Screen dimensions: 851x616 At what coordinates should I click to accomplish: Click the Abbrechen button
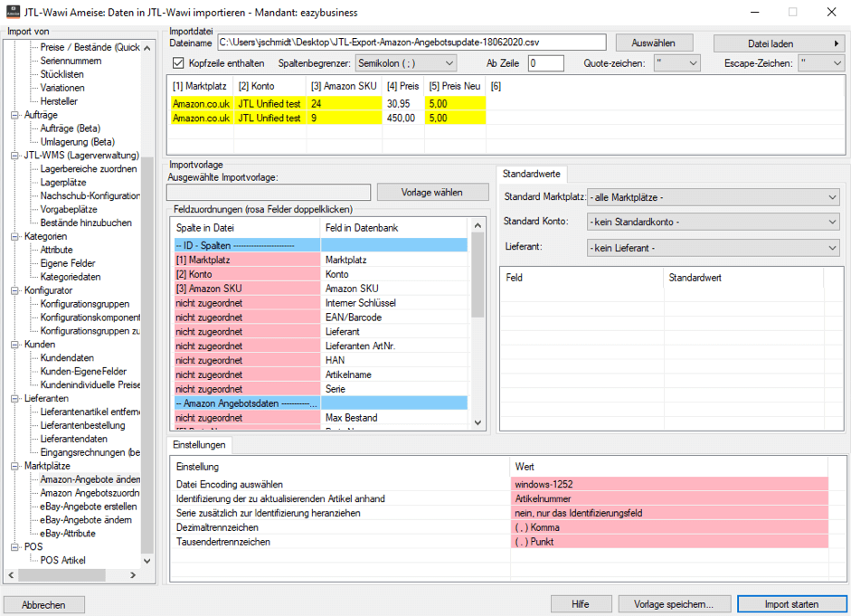click(43, 604)
